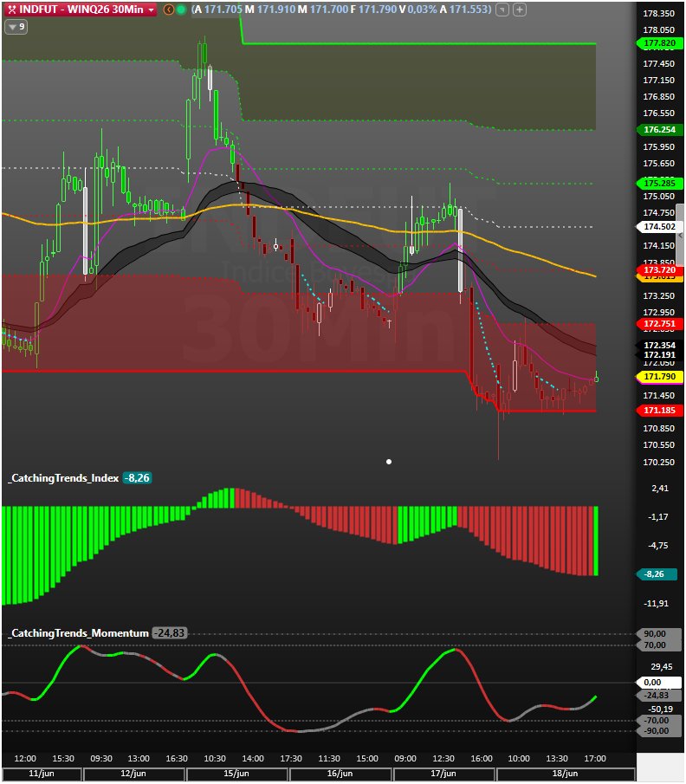
Task: Click the -24,83 momentum value badge
Action: [x=170, y=633]
